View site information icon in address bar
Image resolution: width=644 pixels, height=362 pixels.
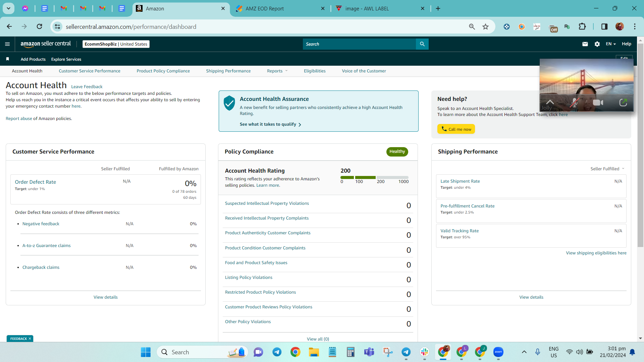click(58, 26)
